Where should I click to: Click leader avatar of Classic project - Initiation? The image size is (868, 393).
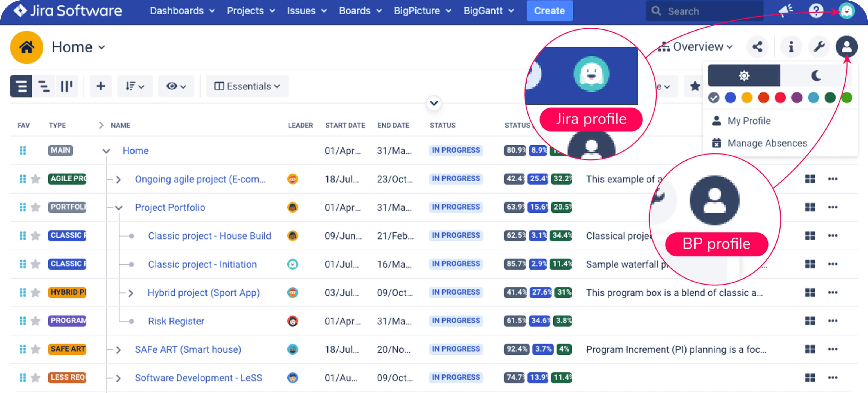click(x=293, y=264)
